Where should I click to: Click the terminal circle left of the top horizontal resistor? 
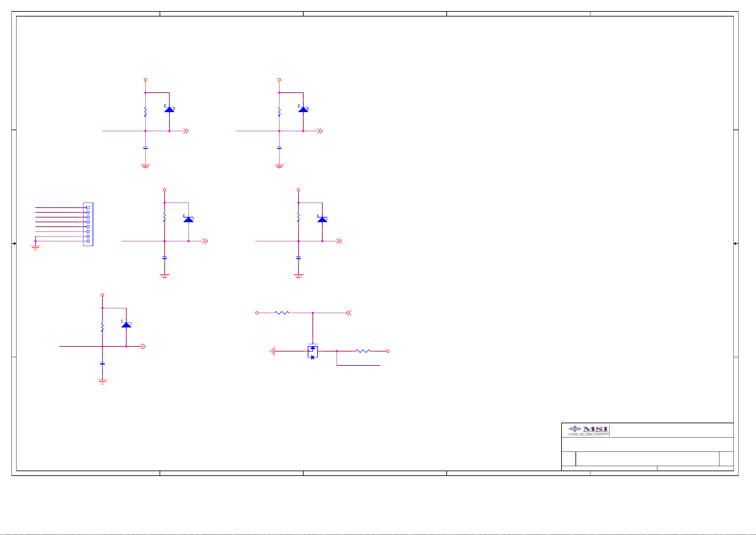pos(257,313)
